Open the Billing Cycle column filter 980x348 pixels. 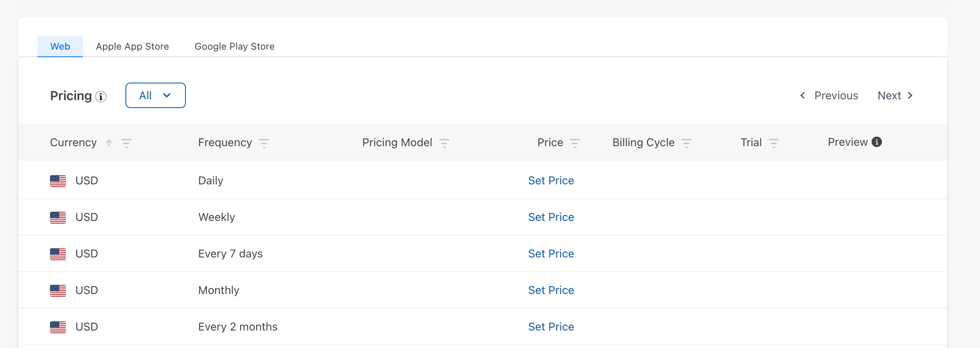[687, 143]
